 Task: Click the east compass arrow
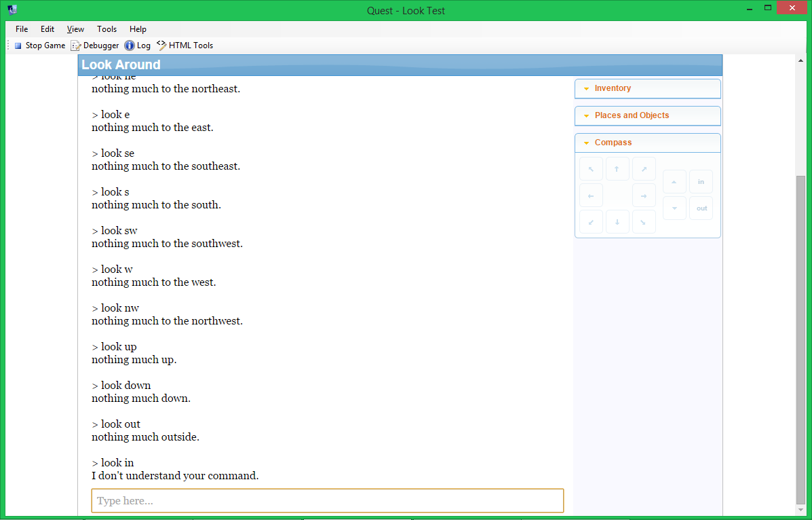(644, 196)
